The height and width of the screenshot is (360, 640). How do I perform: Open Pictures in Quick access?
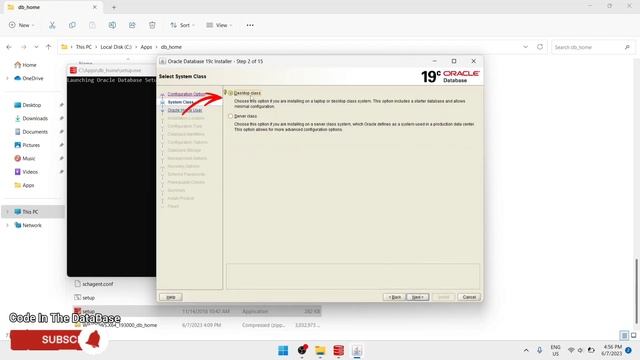[x=27, y=145]
